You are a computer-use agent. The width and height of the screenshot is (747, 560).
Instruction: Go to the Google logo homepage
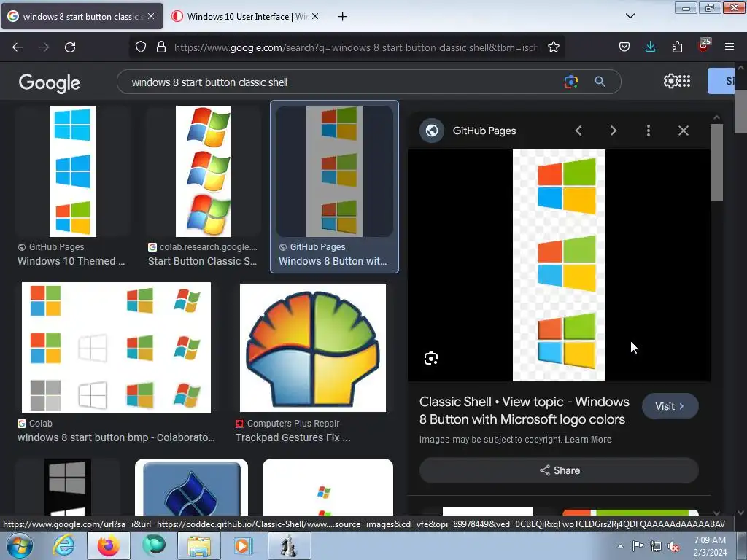click(49, 83)
